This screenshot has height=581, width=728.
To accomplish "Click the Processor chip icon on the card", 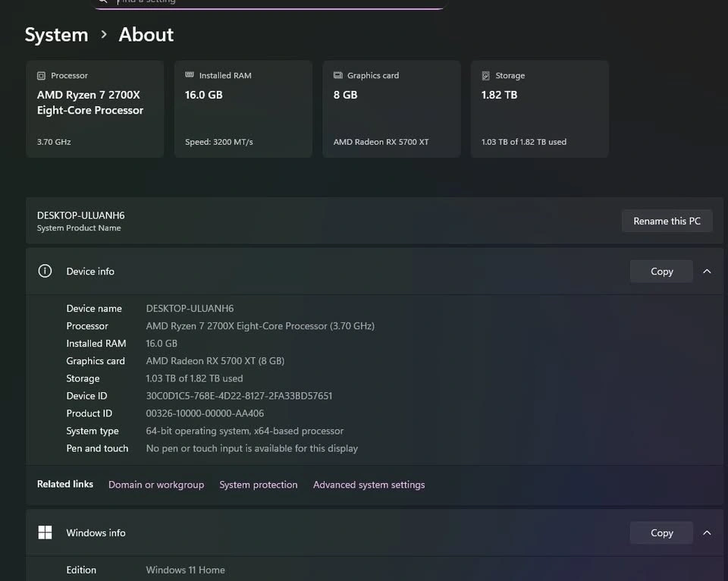I will coord(41,76).
